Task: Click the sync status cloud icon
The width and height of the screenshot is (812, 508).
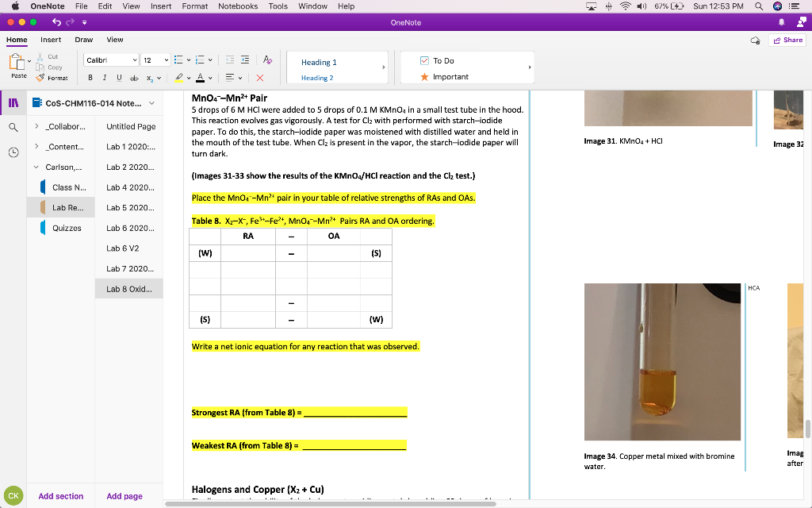Action: (755, 40)
